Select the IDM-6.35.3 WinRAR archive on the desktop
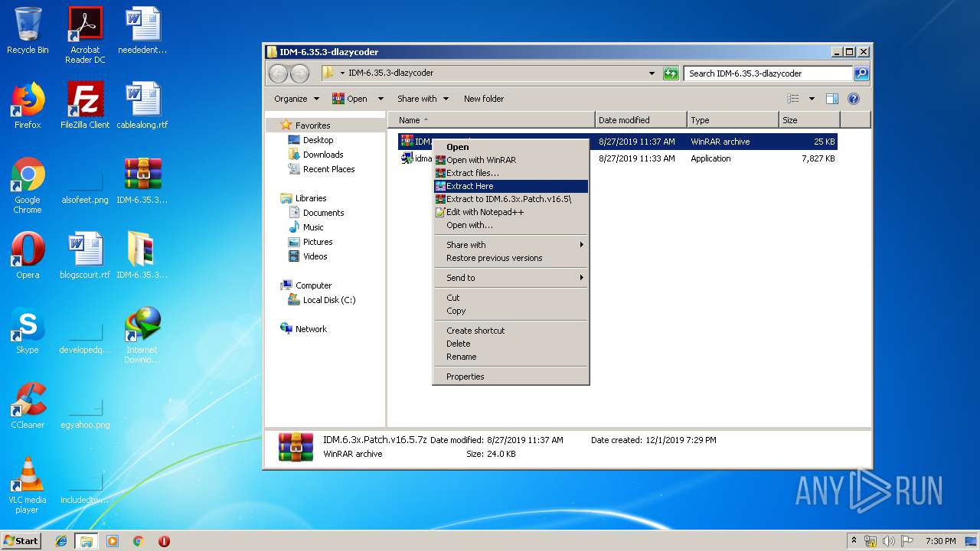Image resolution: width=980 pixels, height=551 pixels. click(142, 181)
